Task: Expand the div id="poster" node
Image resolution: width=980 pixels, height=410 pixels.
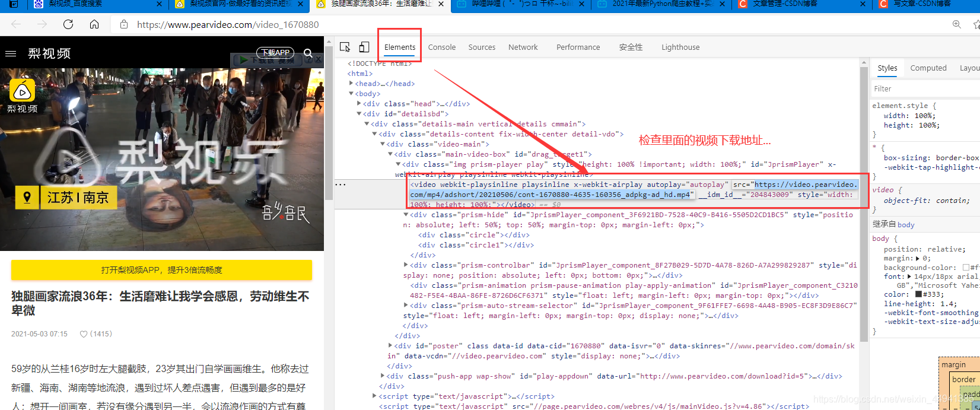Action: (390, 346)
